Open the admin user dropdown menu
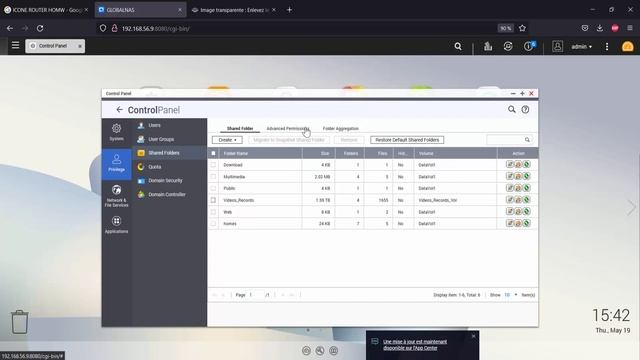The height and width of the screenshot is (360, 640). tap(582, 47)
